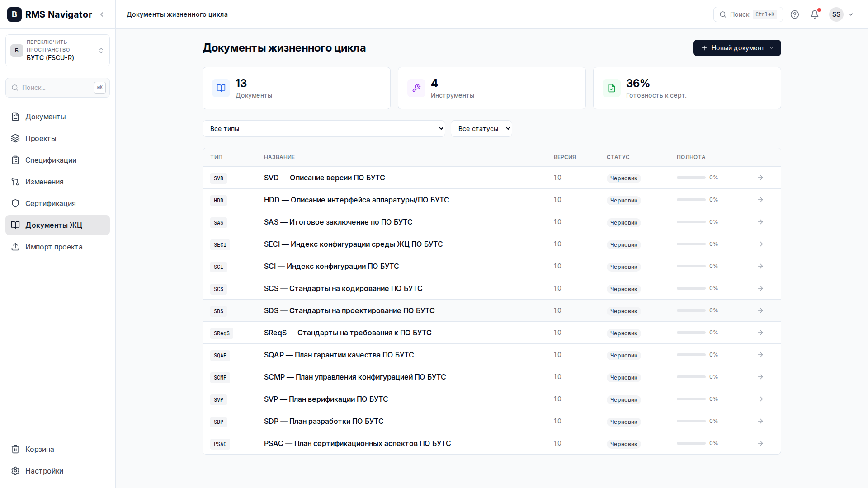Open SCMP — План управления конфигурацией

(x=355, y=377)
